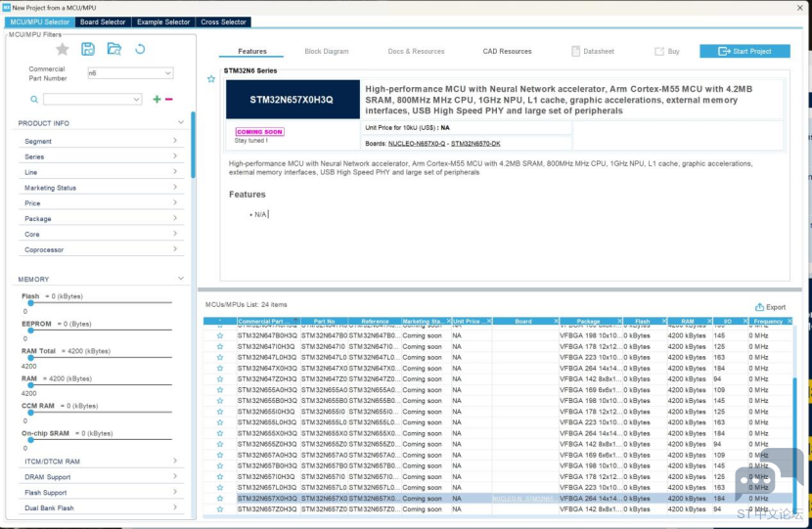Screen dimensions: 812x529
Task: Expand the Marketing Status filter
Action: [x=175, y=187]
